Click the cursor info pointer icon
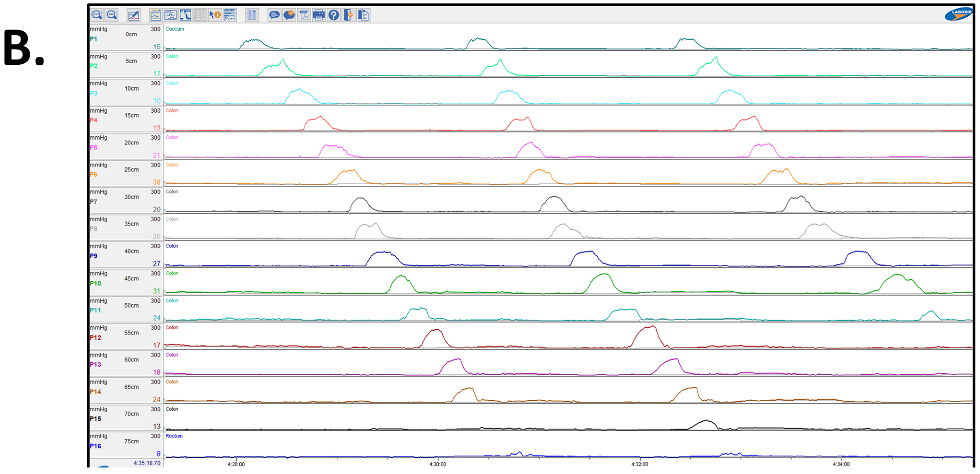Viewport: 980px width, 474px height. coord(215,15)
